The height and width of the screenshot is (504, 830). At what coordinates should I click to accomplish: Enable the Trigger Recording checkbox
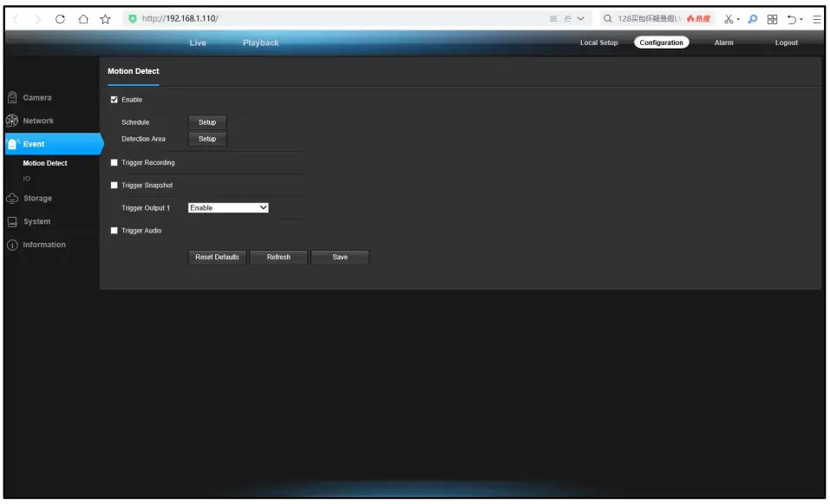pyautogui.click(x=114, y=162)
